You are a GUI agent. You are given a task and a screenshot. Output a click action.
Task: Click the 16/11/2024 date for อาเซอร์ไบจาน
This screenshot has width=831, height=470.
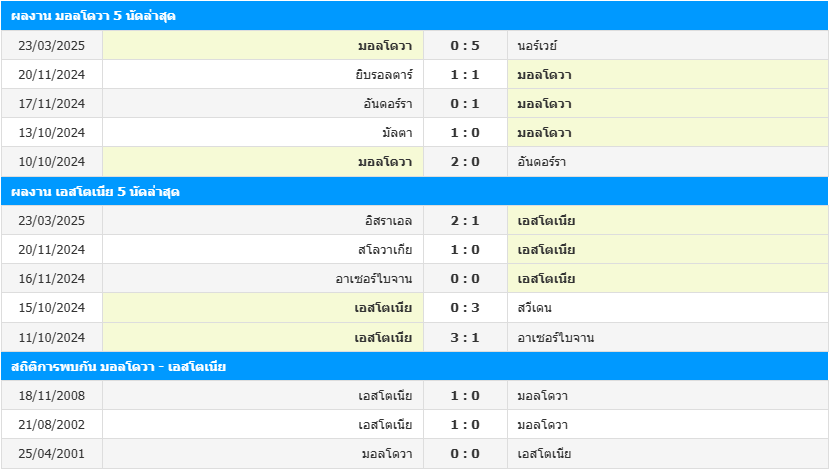point(52,279)
